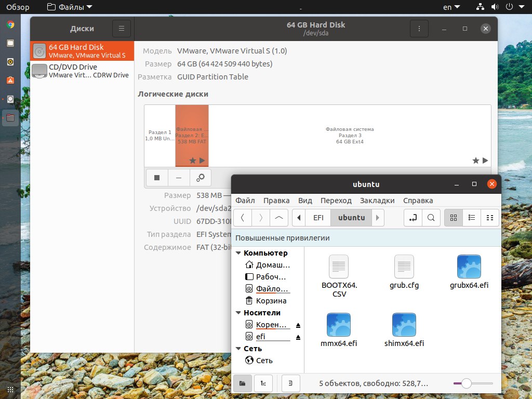532x399 pixels.
Task: Open drive options three-dot menu in Disks
Action: [x=419, y=29]
